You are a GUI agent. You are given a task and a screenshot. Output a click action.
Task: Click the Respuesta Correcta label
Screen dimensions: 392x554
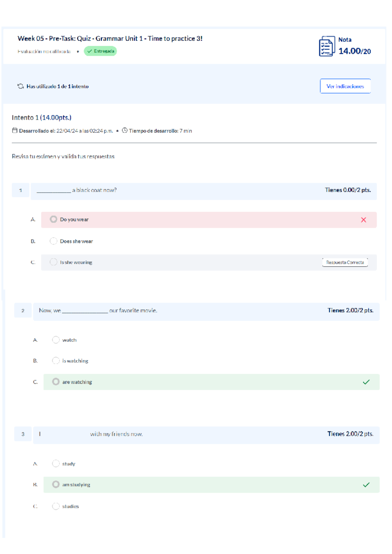point(345,262)
